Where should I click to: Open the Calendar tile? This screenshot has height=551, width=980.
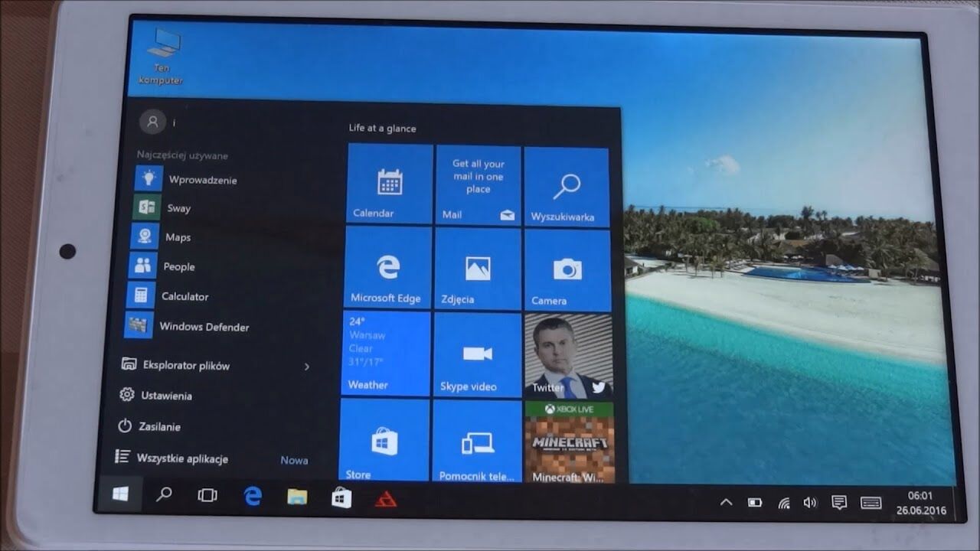(x=390, y=184)
